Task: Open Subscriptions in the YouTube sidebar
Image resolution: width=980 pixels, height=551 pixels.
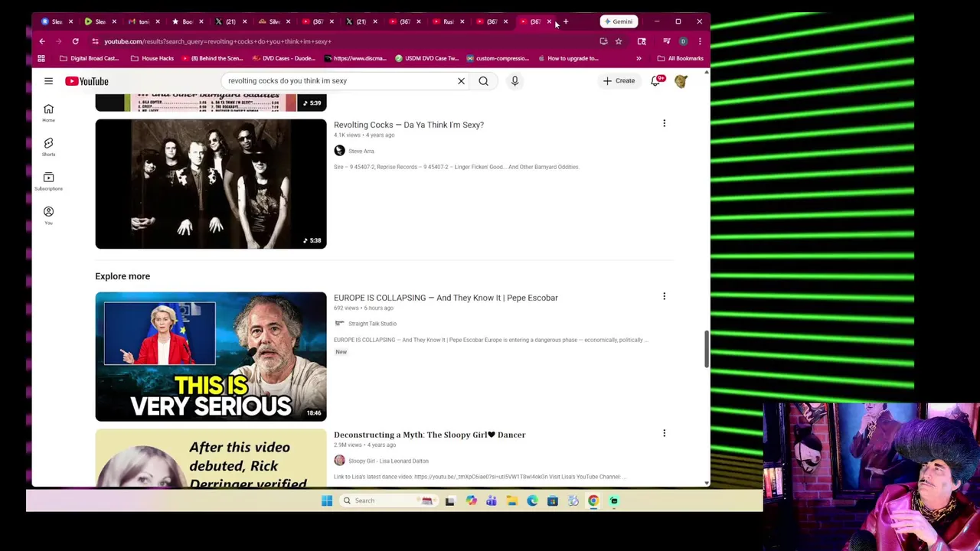Action: pos(48,181)
